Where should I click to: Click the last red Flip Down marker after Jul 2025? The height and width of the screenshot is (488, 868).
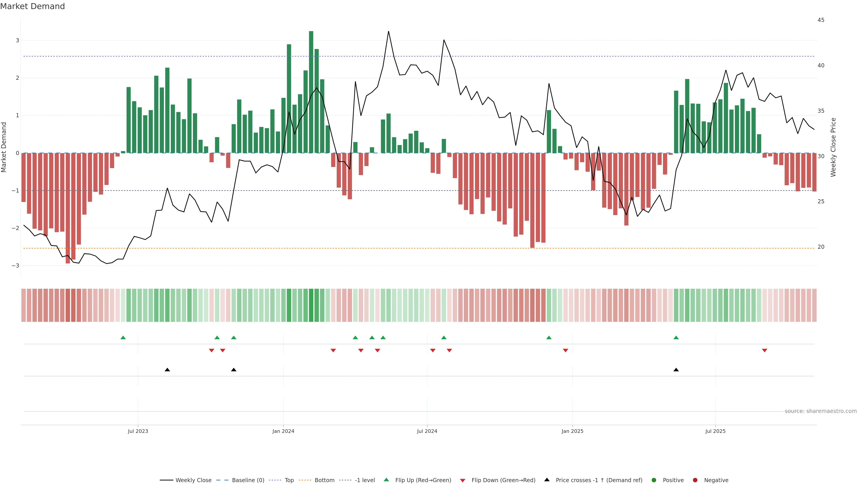[764, 351]
